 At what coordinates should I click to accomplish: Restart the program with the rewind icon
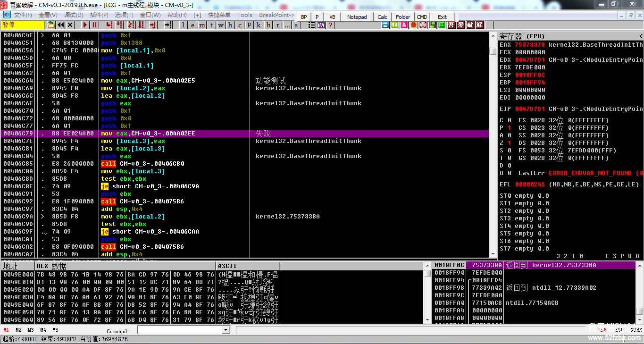[61, 25]
